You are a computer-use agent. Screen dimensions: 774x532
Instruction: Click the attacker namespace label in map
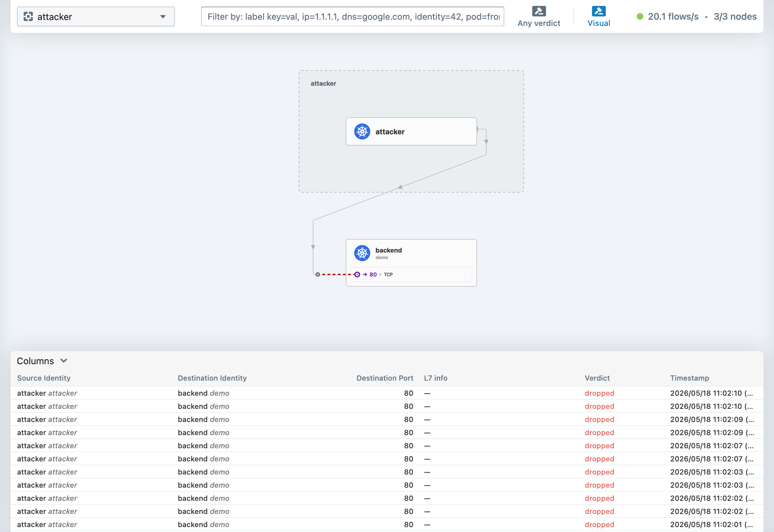[323, 83]
